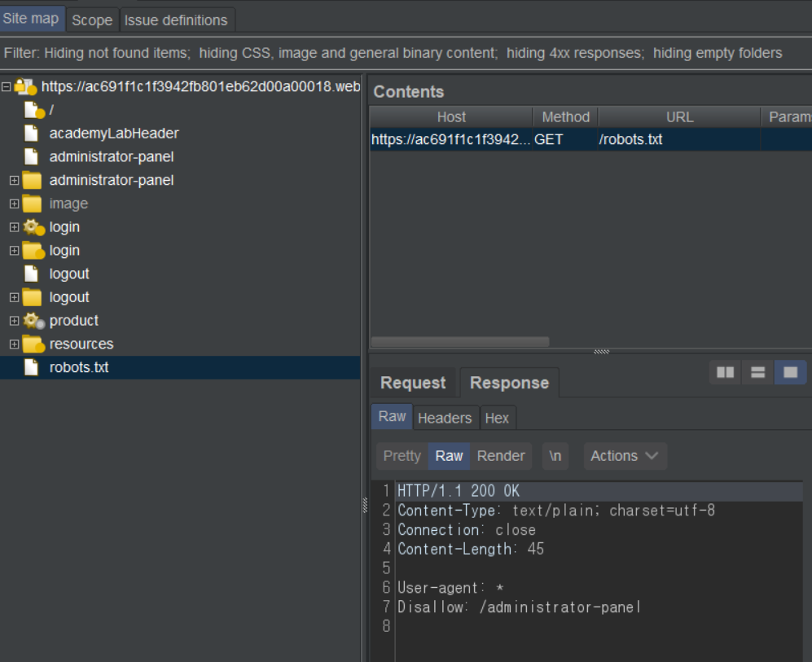The image size is (812, 662).
Task: Click the resources folder icon
Action: coord(33,344)
